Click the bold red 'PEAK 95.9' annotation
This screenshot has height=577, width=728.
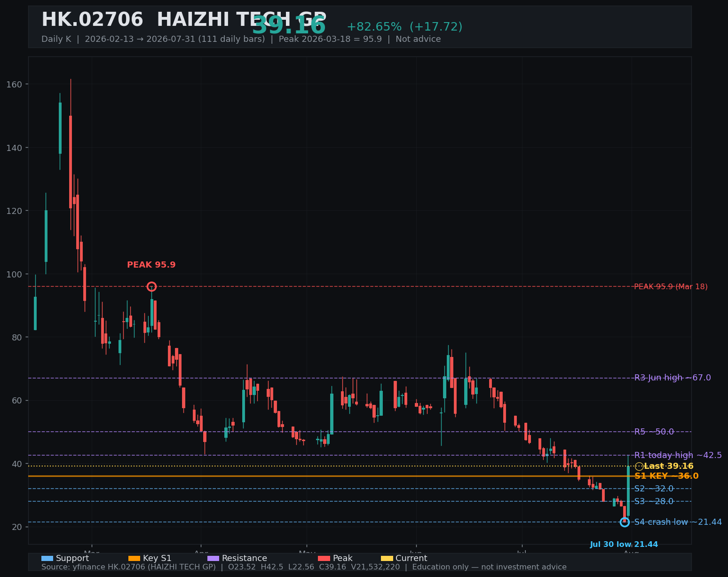(151, 265)
